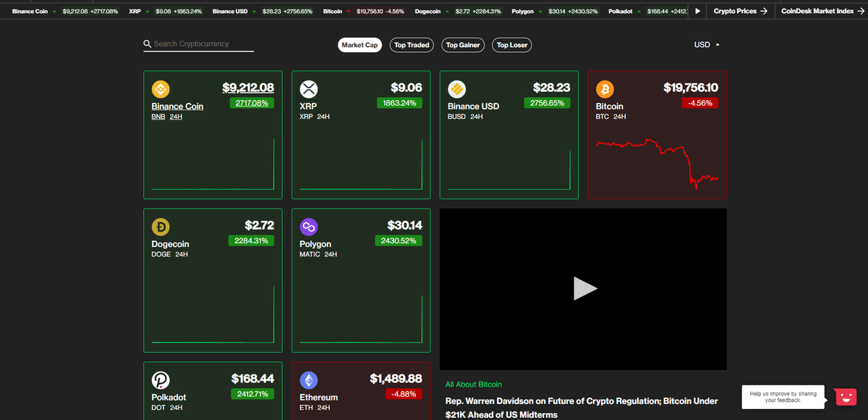The width and height of the screenshot is (868, 420).
Task: Click the MATIC 24H label
Action: 318,254
